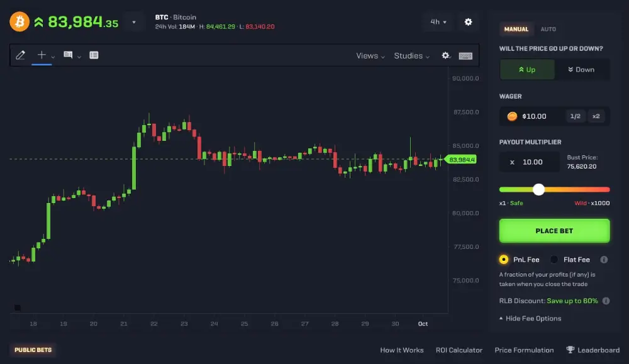Select the crosshair plus tool
The width and height of the screenshot is (629, 364).
click(x=42, y=55)
